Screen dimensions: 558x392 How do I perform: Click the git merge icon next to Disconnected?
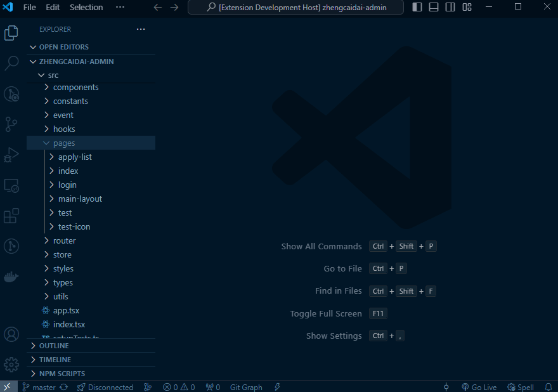(x=148, y=387)
